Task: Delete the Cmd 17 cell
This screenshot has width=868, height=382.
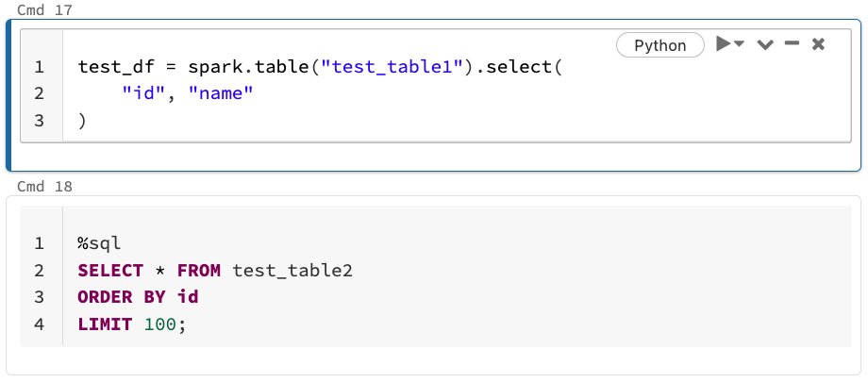Action: coord(818,44)
